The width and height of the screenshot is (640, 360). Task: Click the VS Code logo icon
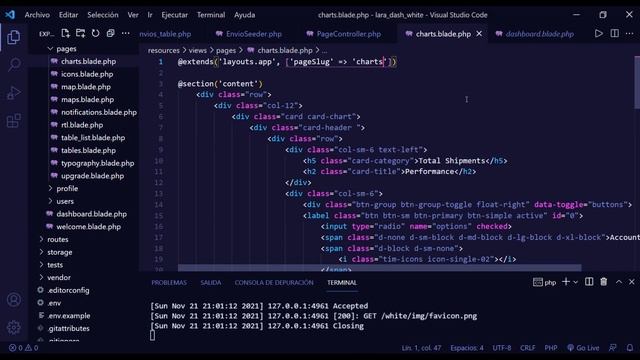[10, 15]
